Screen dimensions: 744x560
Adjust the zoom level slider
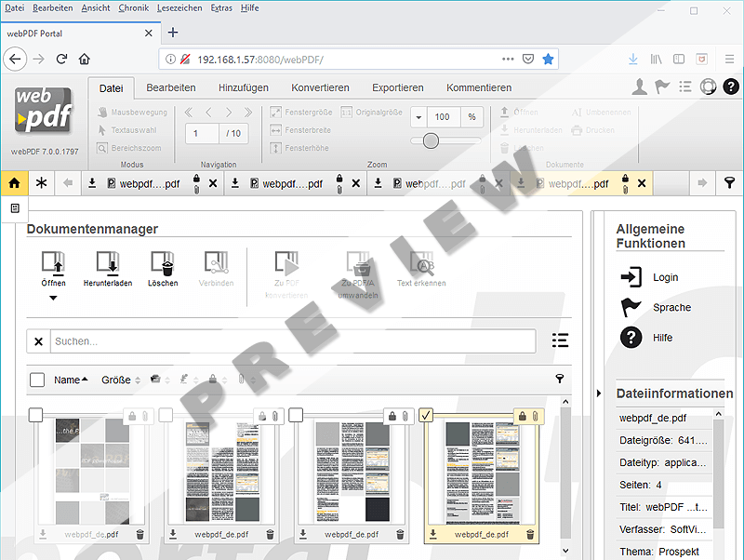[430, 141]
